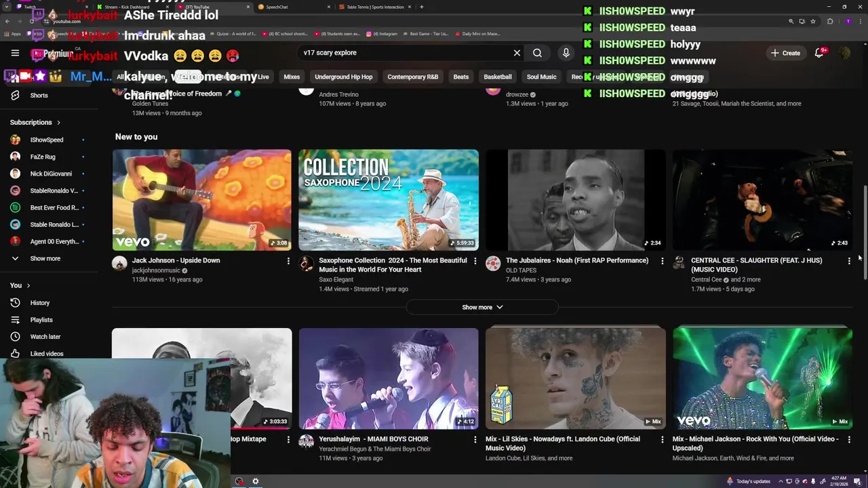
Task: Open a new browser tab with plus
Action: 422,7
